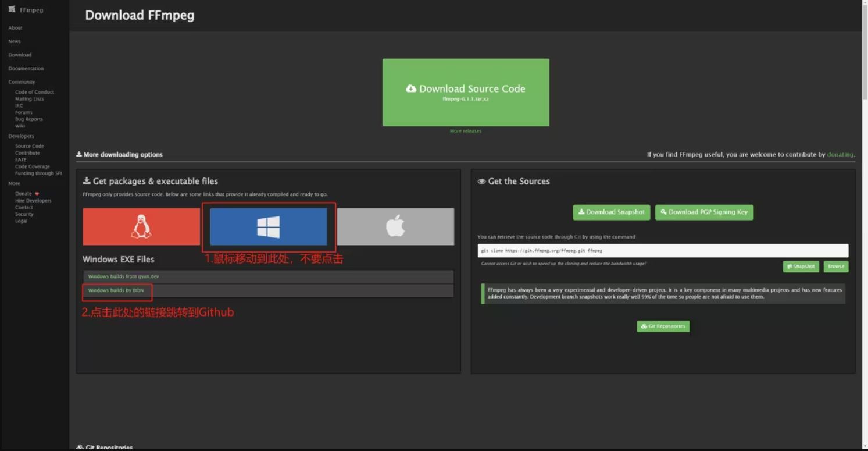868x451 pixels.
Task: Go to Mailing Lists
Action: pos(30,99)
